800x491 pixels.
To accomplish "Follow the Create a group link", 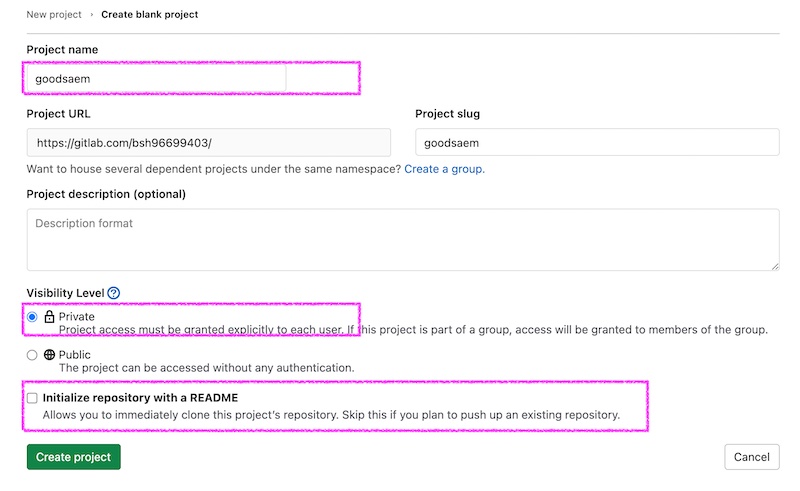I will [x=444, y=169].
